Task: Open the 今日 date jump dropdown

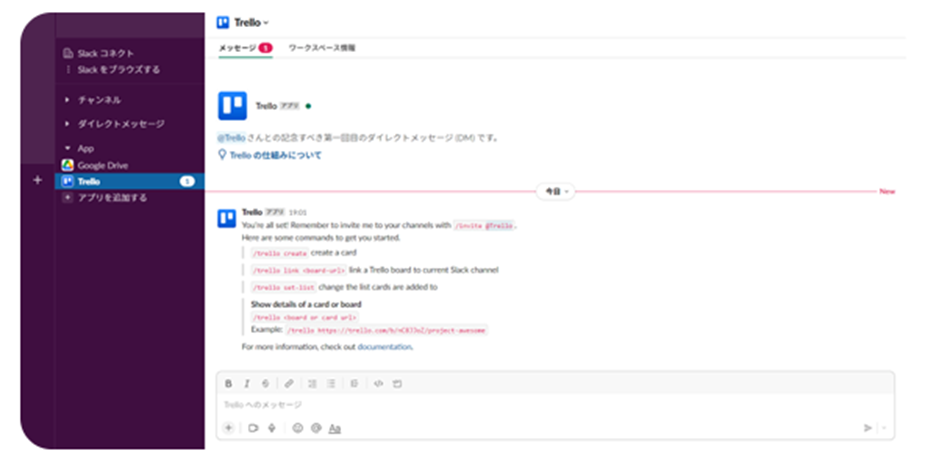Action: point(556,192)
